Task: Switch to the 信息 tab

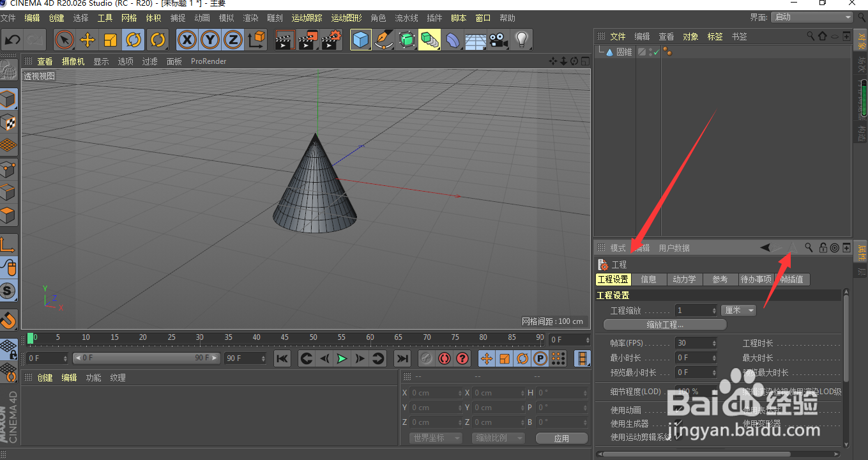Action: click(648, 279)
